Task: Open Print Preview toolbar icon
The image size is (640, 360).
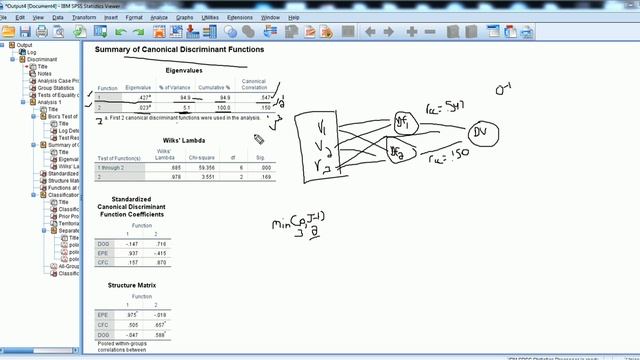Action: 59,31
